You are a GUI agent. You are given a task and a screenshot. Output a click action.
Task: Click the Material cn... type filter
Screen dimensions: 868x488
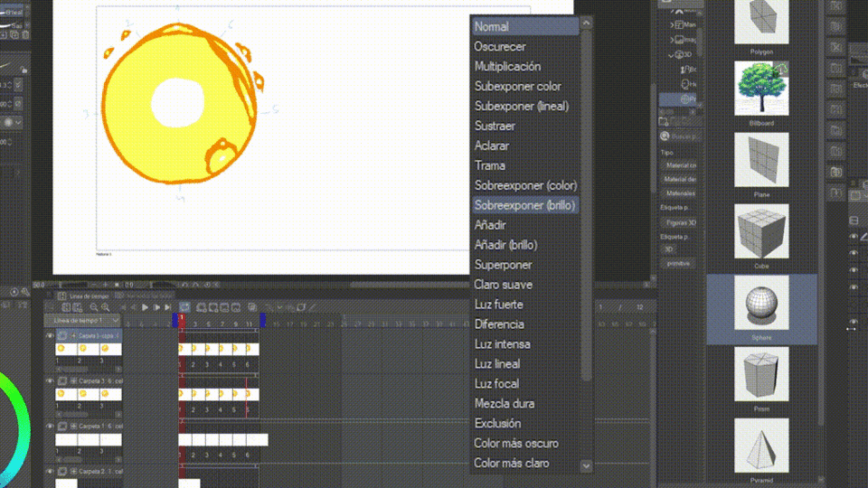[680, 165]
